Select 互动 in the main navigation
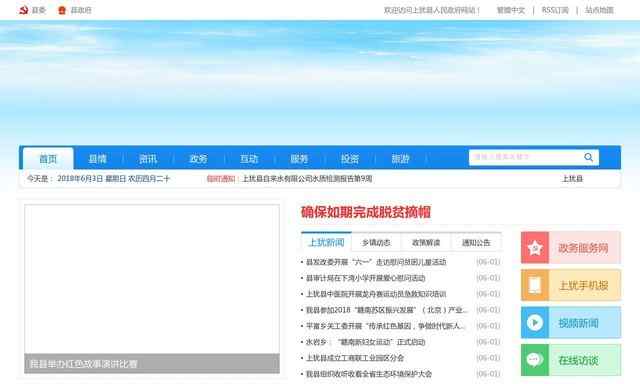Image resolution: width=640 pixels, height=384 pixels. [249, 159]
